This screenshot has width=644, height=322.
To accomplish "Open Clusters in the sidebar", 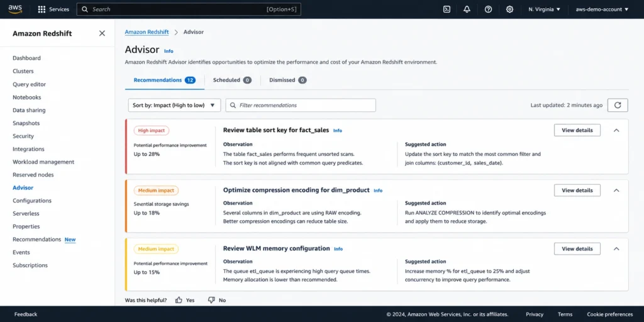I will tap(23, 71).
